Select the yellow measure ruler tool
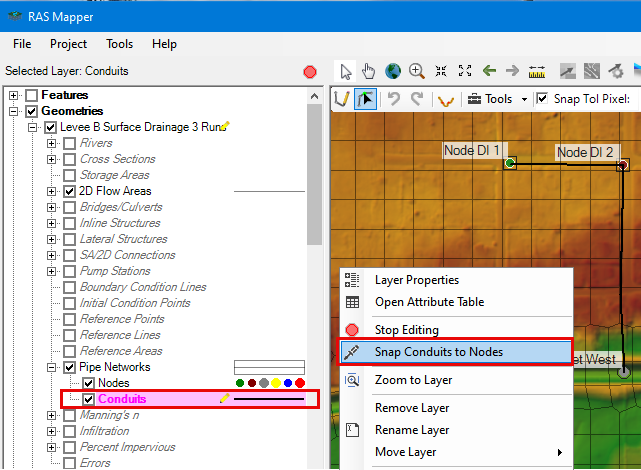Screen dimensions: 641x470 point(537,71)
